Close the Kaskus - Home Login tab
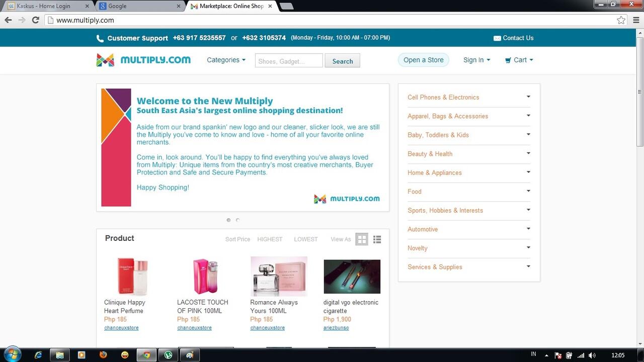 pos(87,6)
